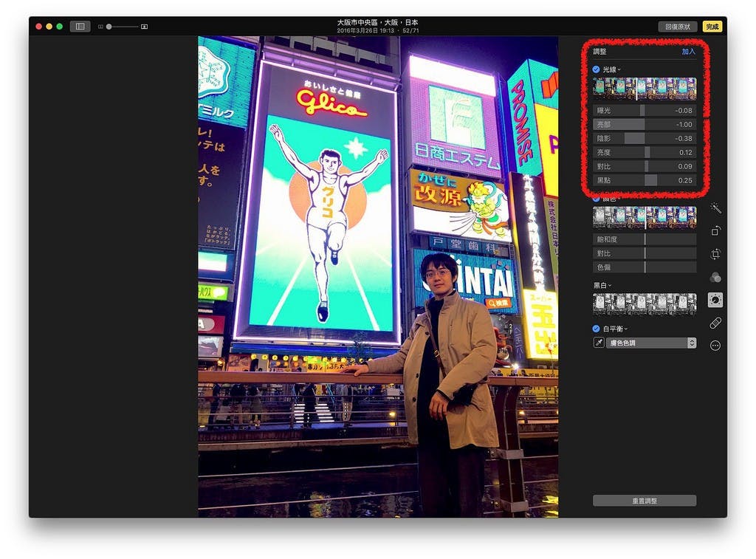Click the 回復原狀 revert button
The height and width of the screenshot is (559, 756).
click(678, 27)
